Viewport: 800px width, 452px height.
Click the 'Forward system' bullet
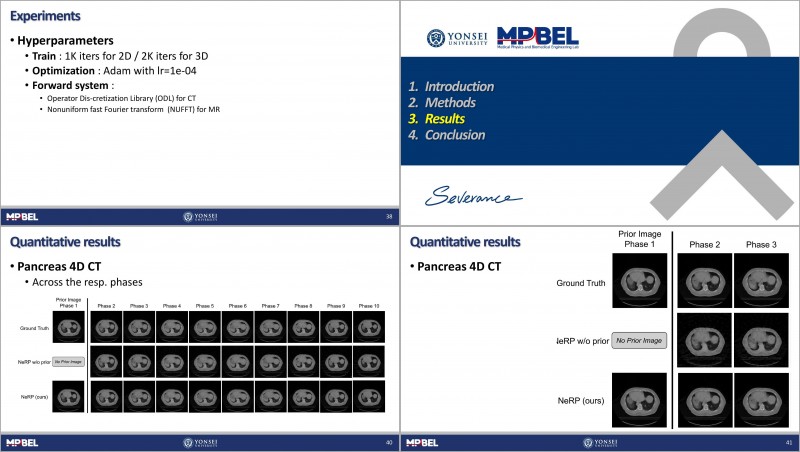[x=72, y=86]
